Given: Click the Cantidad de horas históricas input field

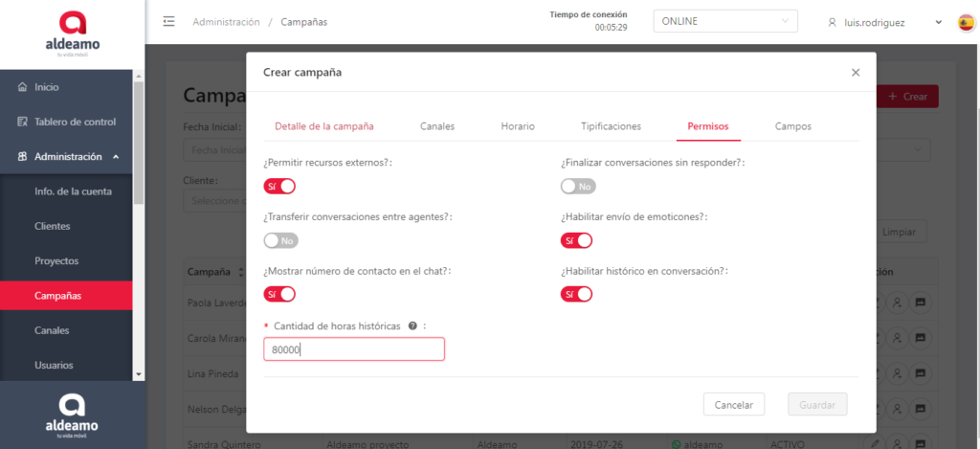Looking at the screenshot, I should point(354,349).
